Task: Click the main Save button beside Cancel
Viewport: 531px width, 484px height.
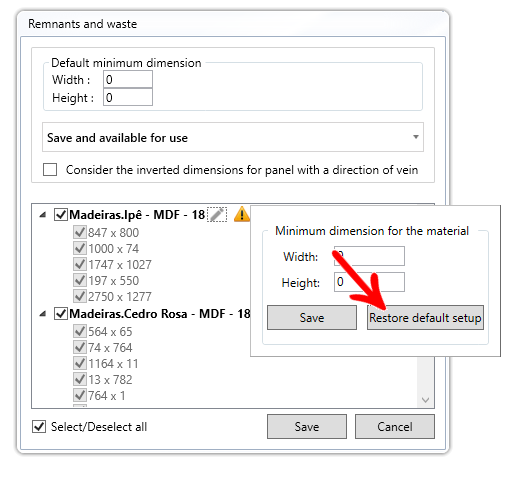Action: point(307,426)
